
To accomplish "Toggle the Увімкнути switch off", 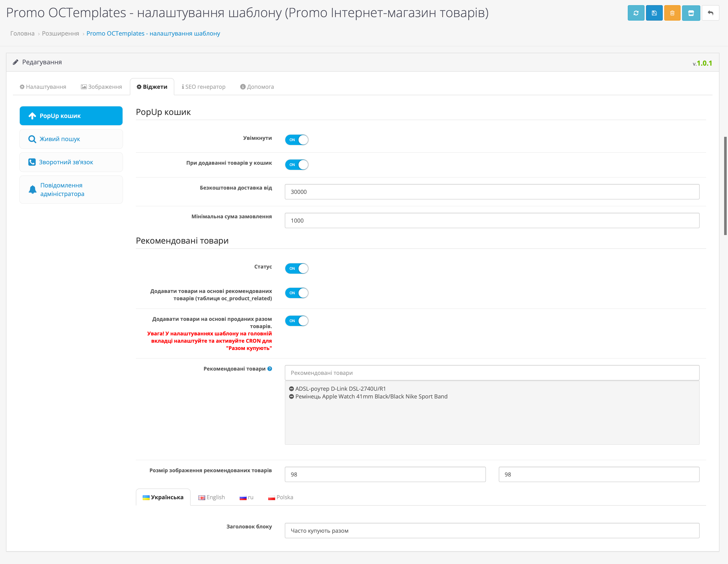I will [296, 140].
